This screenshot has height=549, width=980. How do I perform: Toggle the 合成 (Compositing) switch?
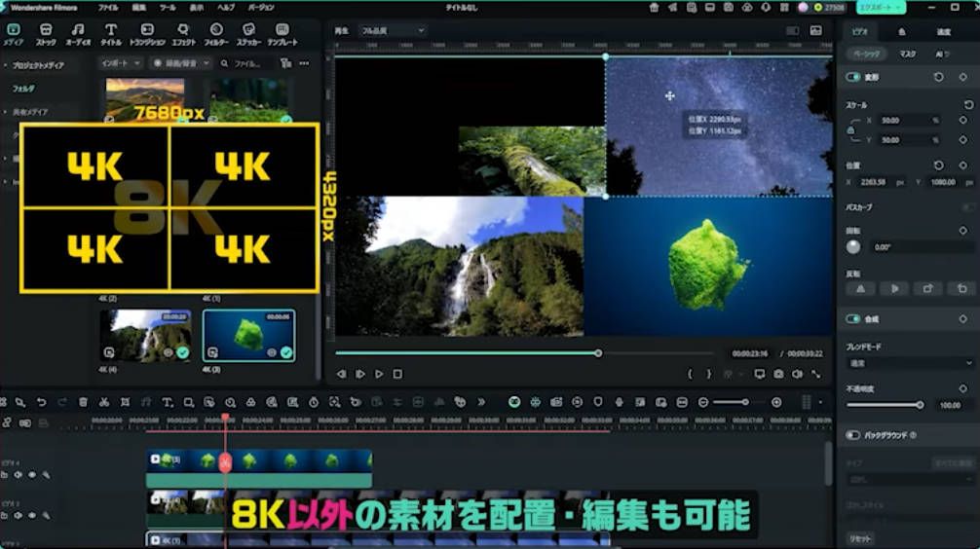[853, 318]
